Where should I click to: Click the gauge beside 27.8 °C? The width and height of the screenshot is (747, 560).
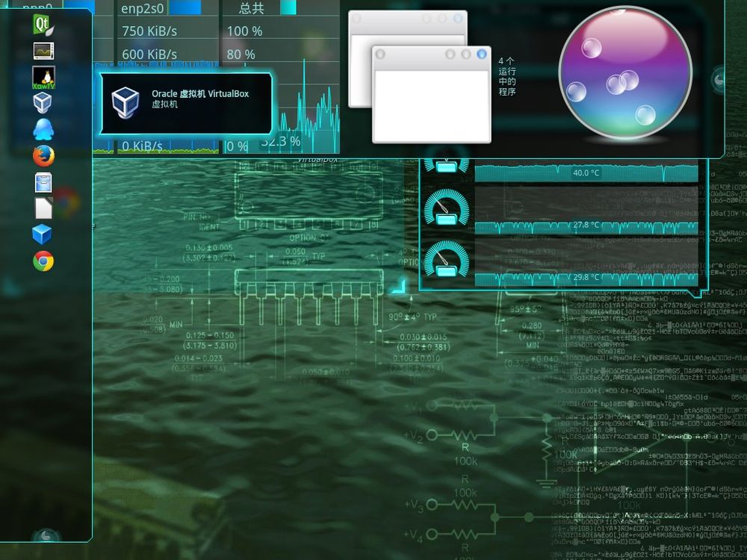tap(447, 208)
